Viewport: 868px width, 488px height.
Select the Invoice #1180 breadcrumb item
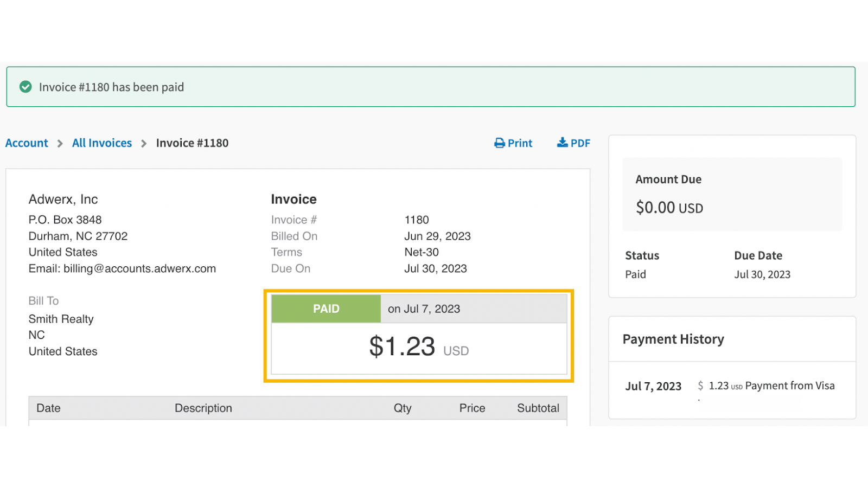(192, 143)
